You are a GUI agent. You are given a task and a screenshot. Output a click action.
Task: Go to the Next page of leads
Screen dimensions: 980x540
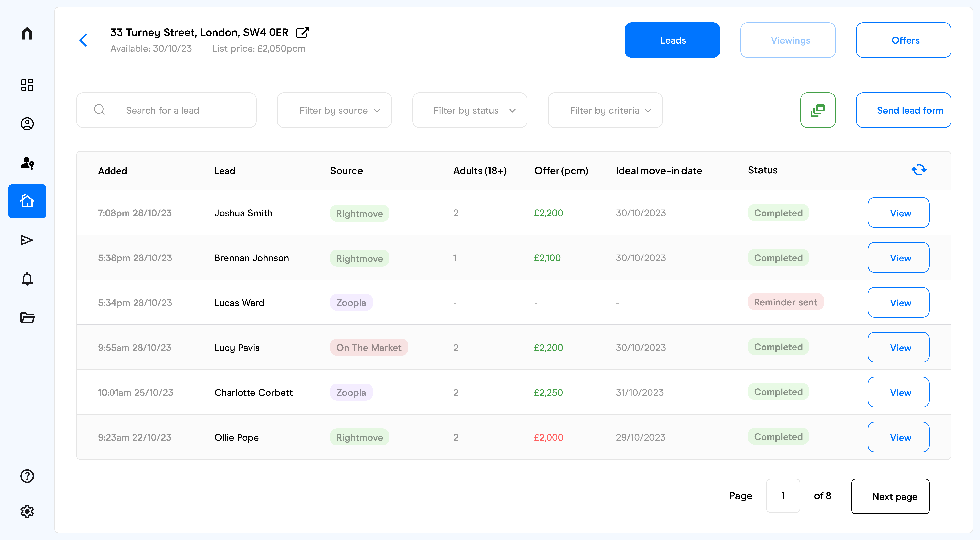coord(890,496)
